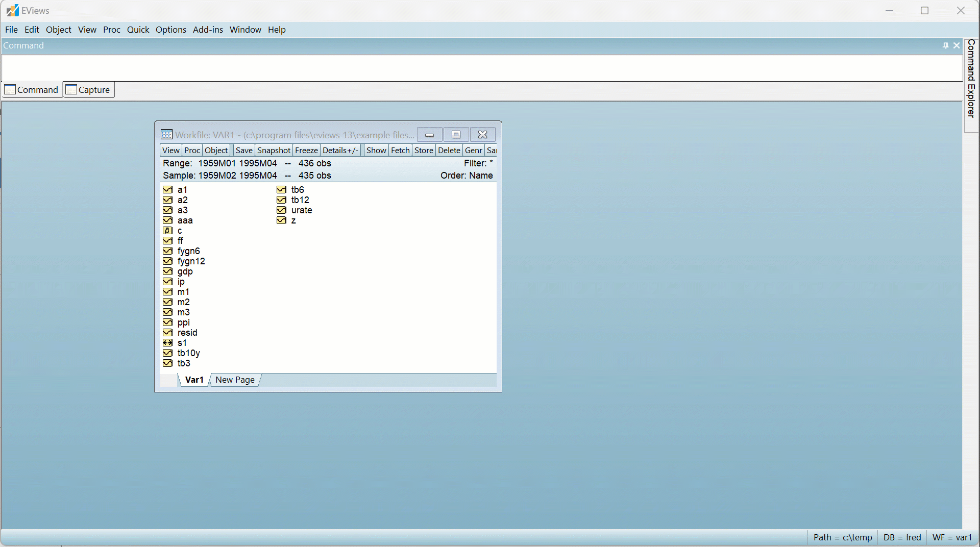Click the tb6 series icon
Screen dimensions: 980x547
(x=281, y=190)
